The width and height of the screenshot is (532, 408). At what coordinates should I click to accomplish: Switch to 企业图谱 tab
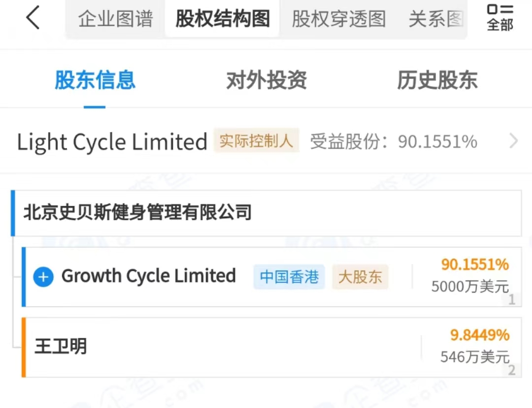pos(115,19)
